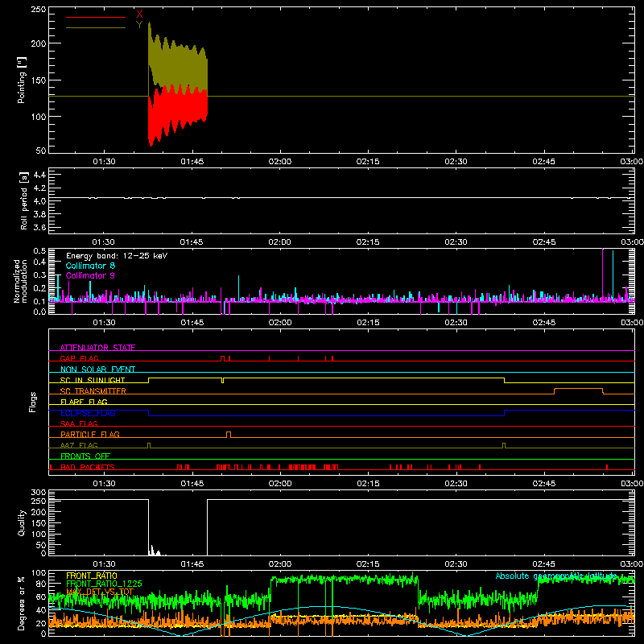Click the FRONTS_OFF flag label
The height and width of the screenshot is (644, 644).
coord(85,456)
